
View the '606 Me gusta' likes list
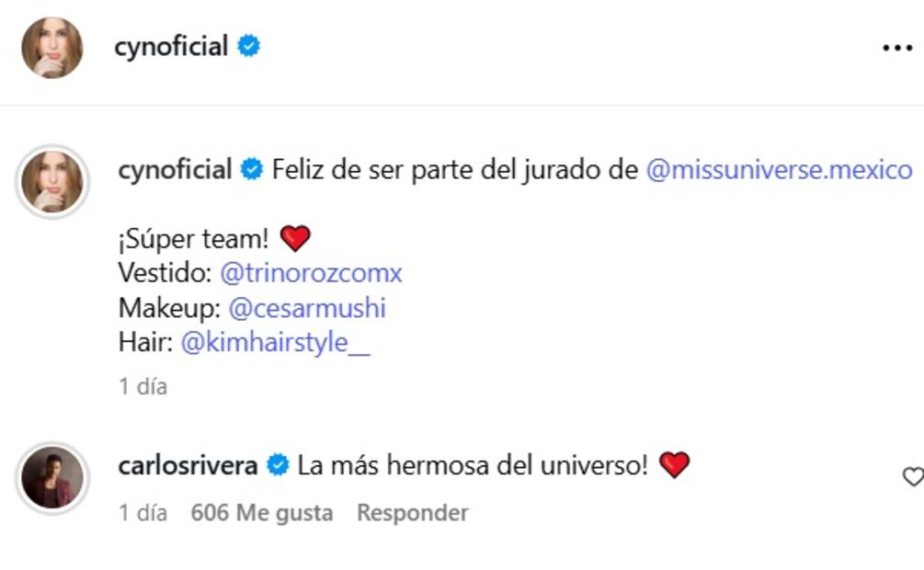point(261,512)
